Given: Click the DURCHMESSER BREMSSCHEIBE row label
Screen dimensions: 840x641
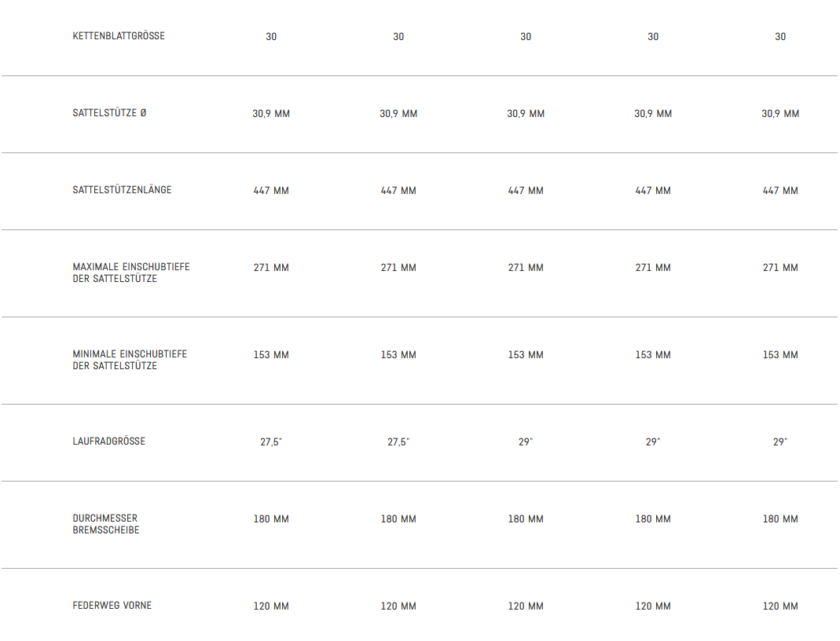Looking at the screenshot, I should (x=106, y=524).
